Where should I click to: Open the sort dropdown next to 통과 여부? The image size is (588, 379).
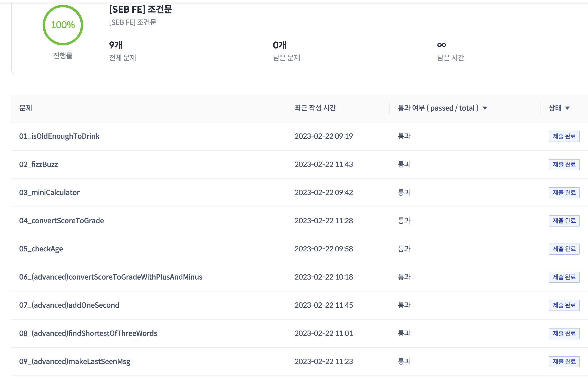pos(485,108)
